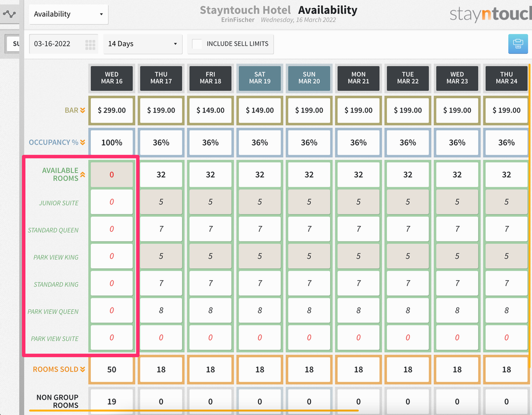The width and height of the screenshot is (532, 415).
Task: Click the Junior Suite row label
Action: click(x=59, y=203)
